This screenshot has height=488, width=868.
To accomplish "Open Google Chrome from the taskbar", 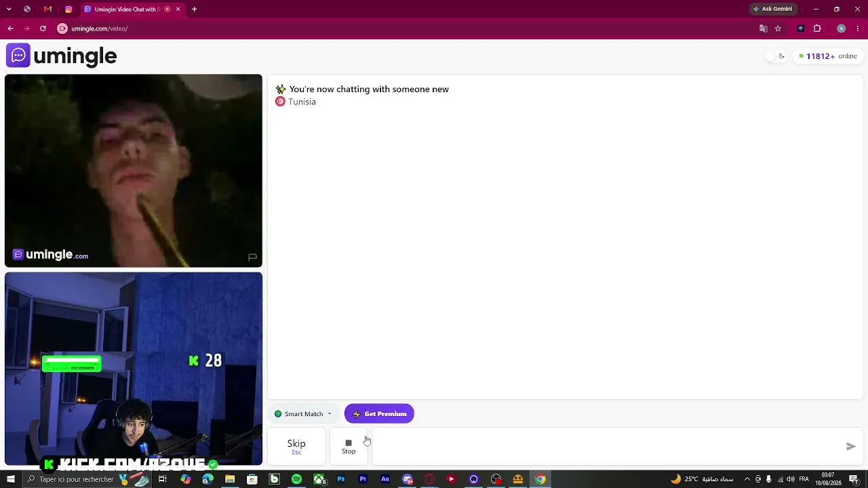I will [540, 479].
